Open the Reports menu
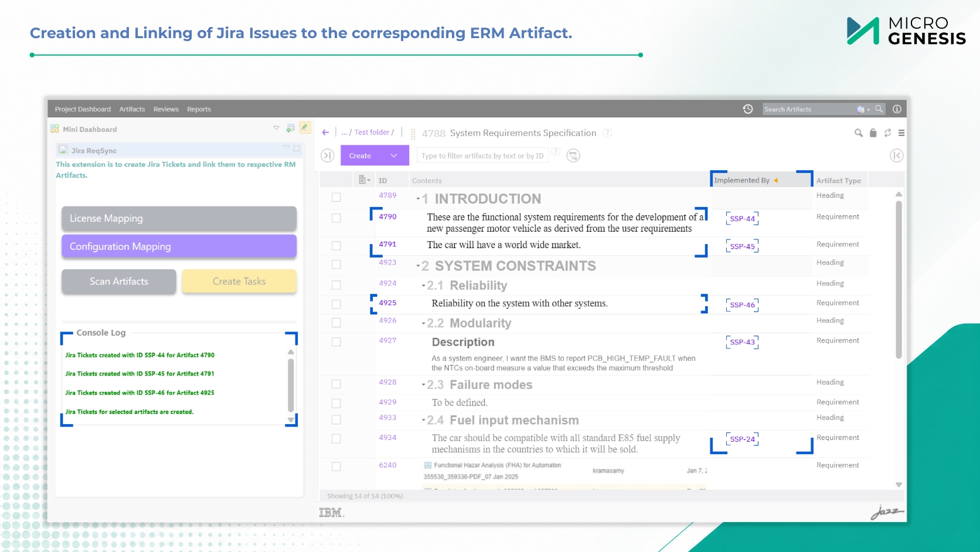 pyautogui.click(x=199, y=109)
